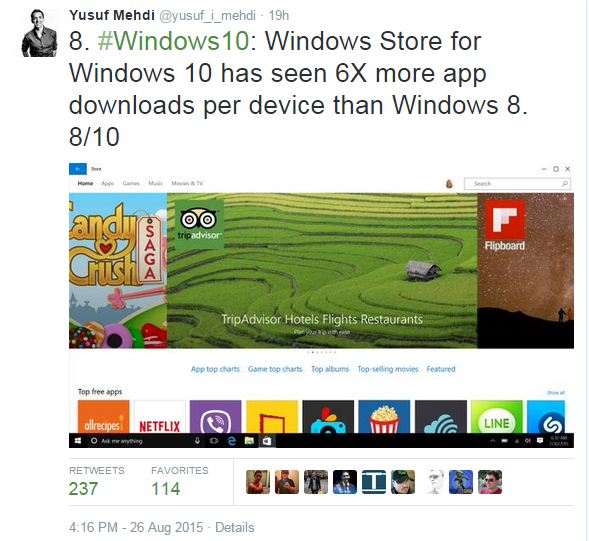Screen dimensions: 589x541
Task: Open the Shazam app tile
Action: [546, 417]
